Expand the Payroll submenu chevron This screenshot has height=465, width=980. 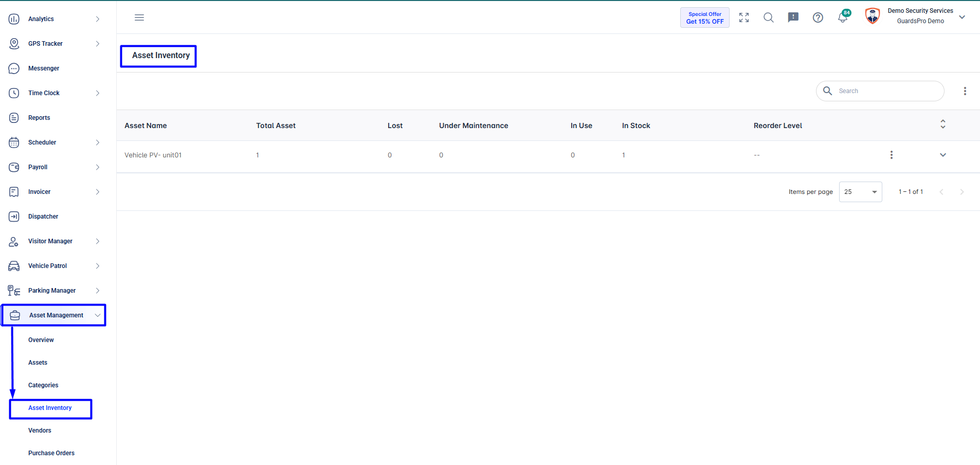(x=98, y=167)
